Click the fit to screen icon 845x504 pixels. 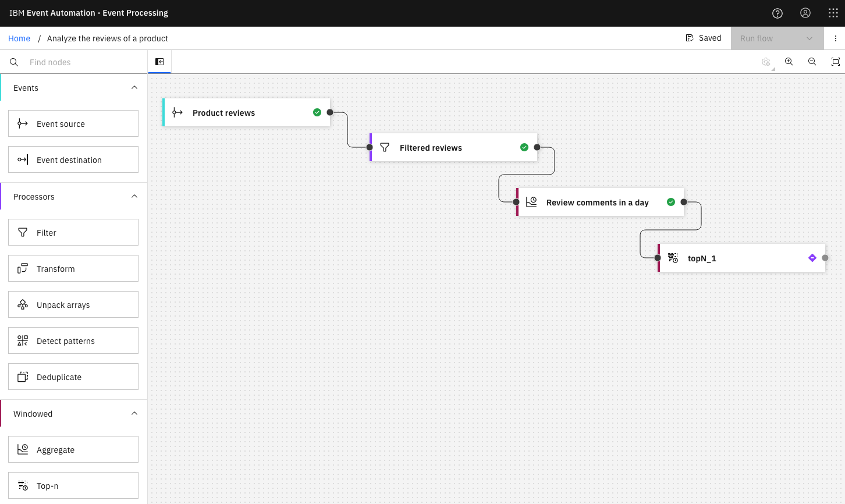click(x=836, y=62)
